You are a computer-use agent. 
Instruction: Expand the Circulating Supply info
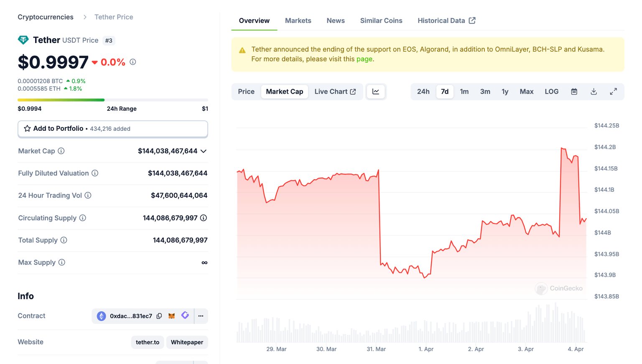pos(82,218)
